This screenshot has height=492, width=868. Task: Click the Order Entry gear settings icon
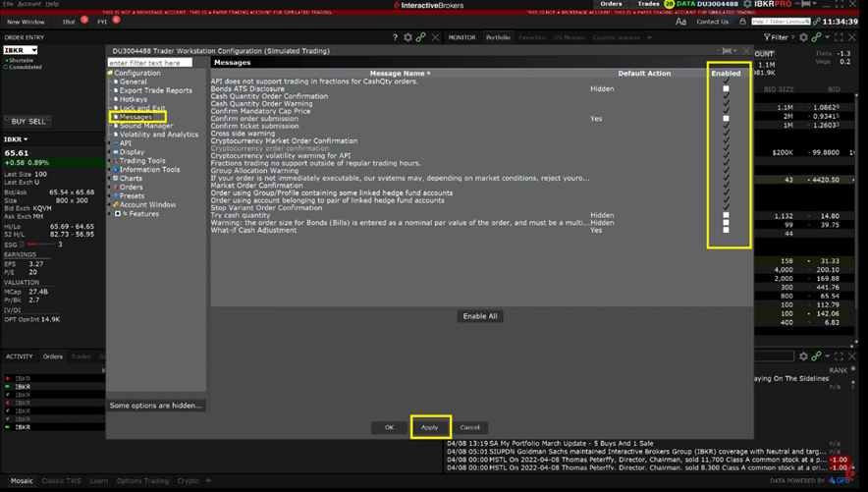point(408,37)
